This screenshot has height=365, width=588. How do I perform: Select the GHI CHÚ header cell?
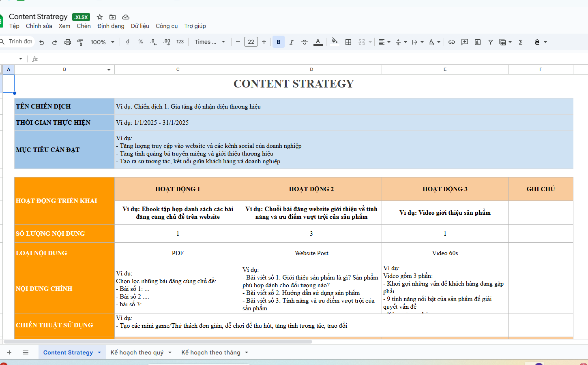coord(541,189)
